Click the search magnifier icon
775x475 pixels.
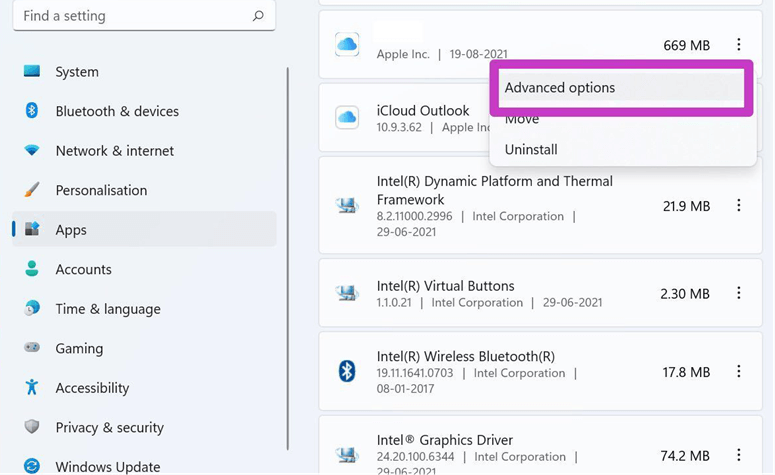[x=258, y=16]
